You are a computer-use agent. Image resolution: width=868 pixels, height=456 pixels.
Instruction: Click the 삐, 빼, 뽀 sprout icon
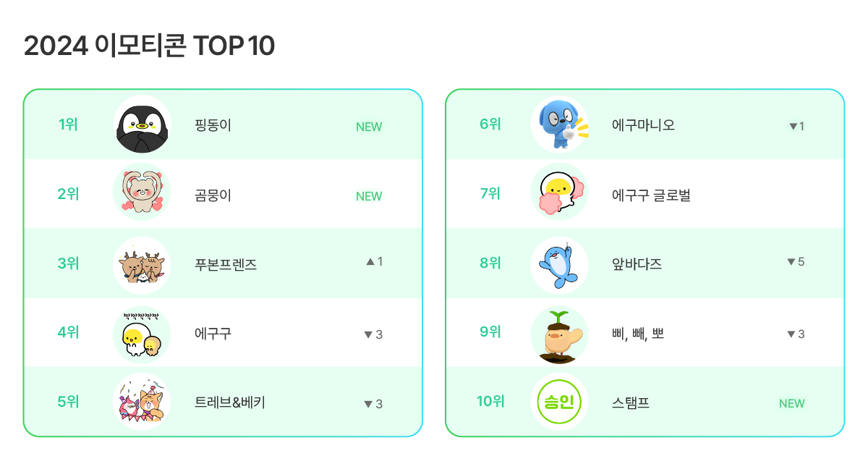(560, 334)
